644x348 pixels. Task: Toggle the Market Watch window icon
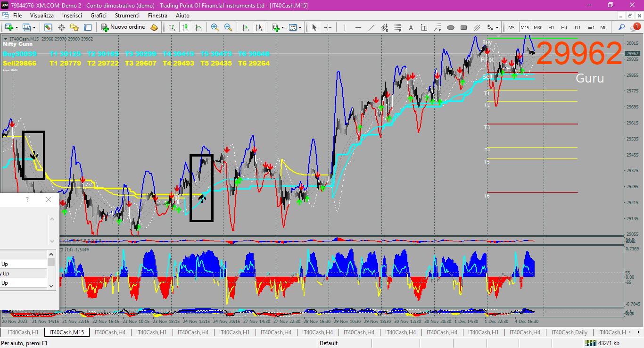tap(48, 27)
